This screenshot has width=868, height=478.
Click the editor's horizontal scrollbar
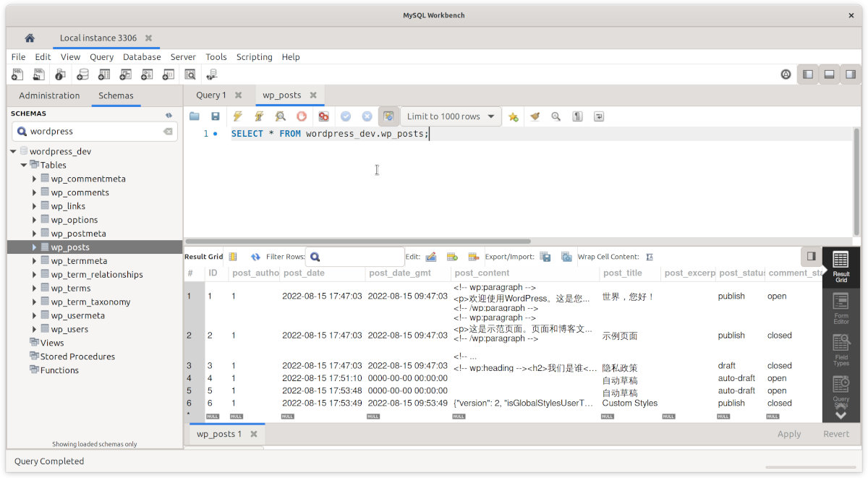coord(358,242)
